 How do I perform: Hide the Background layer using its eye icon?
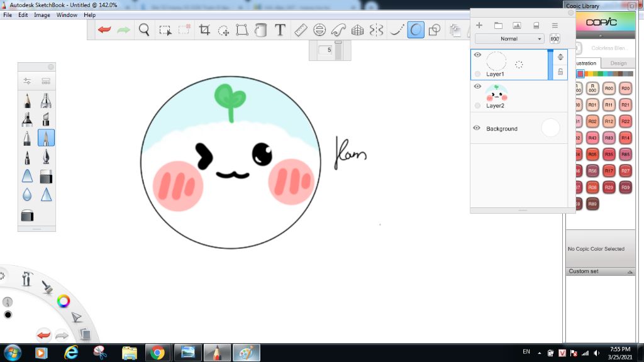tap(477, 128)
